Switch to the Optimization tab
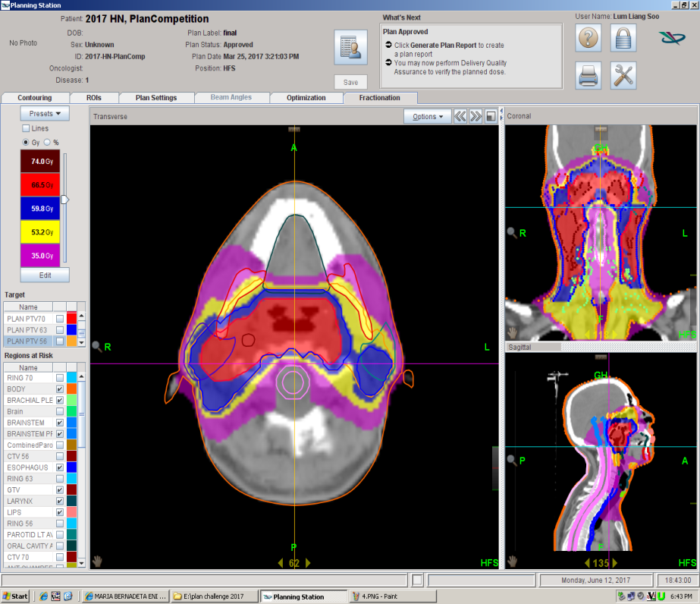Image resolution: width=700 pixels, height=604 pixels. (x=306, y=98)
